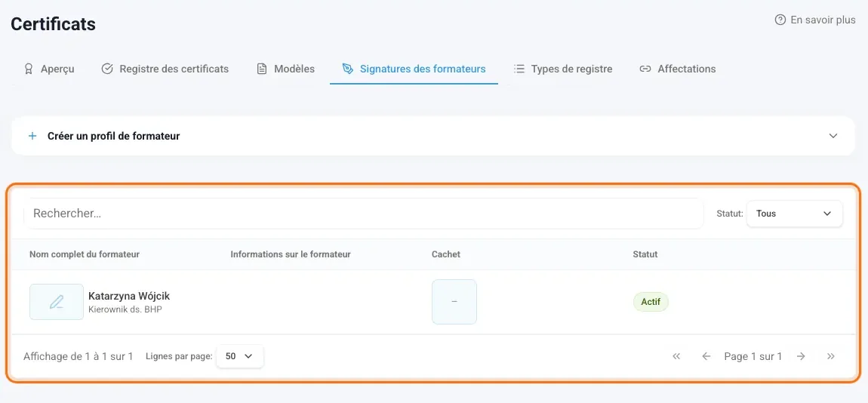Click Nom complet du formateur column header
Viewport: 868px width, 403px height.
tap(84, 254)
